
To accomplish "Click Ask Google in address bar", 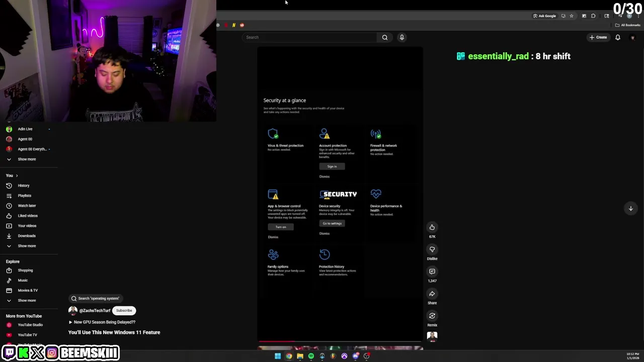I will 544,16.
